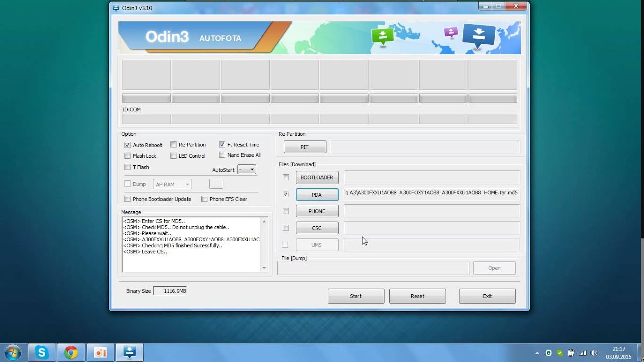Open the Windows Start menu
Screen dimensions: 644x362
pos(12,352)
